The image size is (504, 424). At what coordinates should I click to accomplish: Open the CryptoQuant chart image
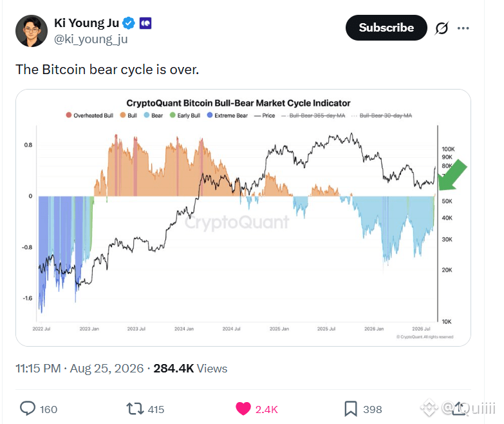point(243,218)
